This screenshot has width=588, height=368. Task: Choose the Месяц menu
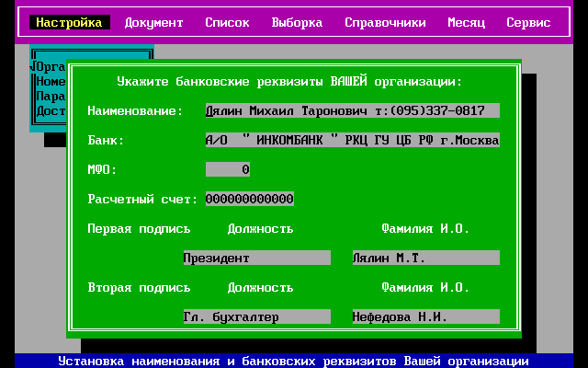coord(466,22)
